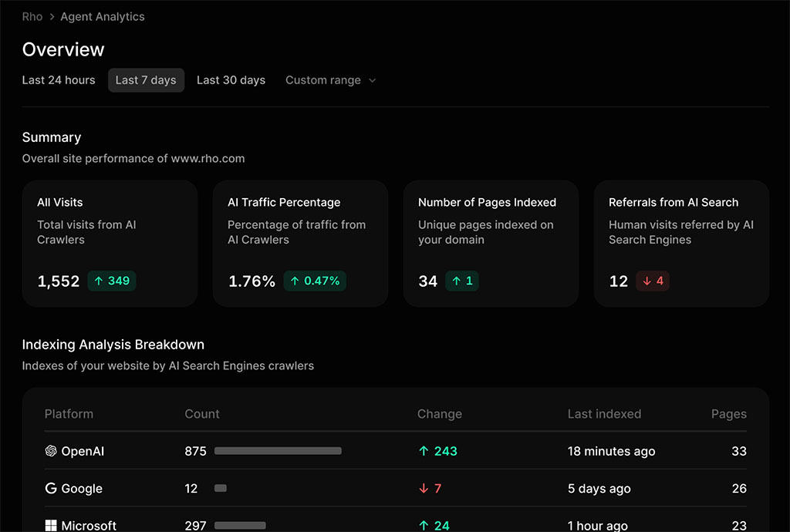This screenshot has width=790, height=532.
Task: Click the red -4 badge on Referrals card
Action: pyautogui.click(x=652, y=281)
